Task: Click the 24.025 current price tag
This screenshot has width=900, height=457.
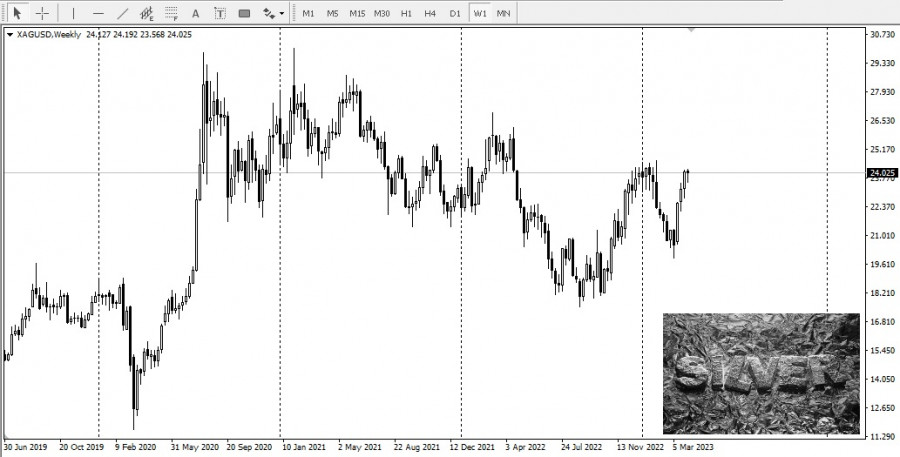Action: click(883, 173)
